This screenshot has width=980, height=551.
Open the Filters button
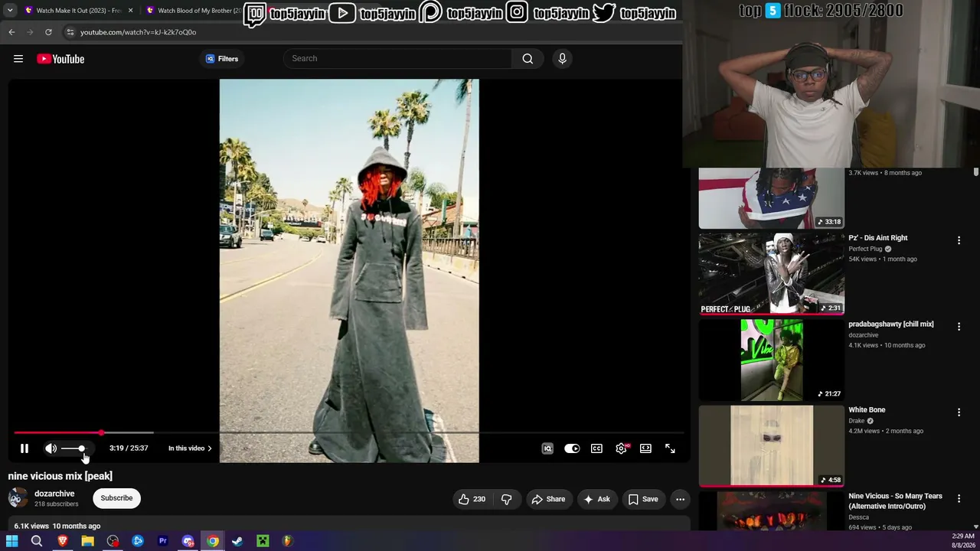point(222,59)
